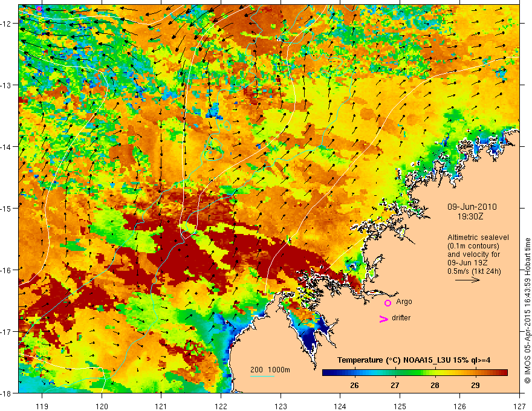Click the longitude axis label 120
This screenshot has height=411, width=532.
(102, 406)
